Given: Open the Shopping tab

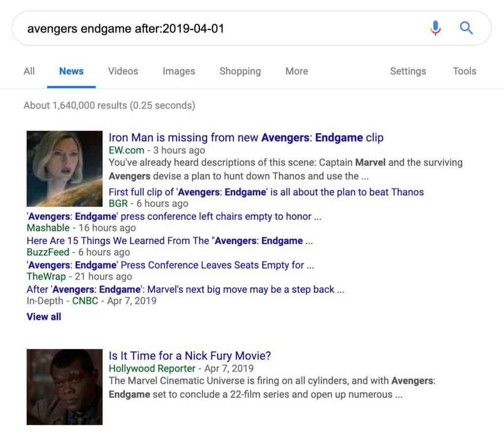Looking at the screenshot, I should pyautogui.click(x=240, y=71).
